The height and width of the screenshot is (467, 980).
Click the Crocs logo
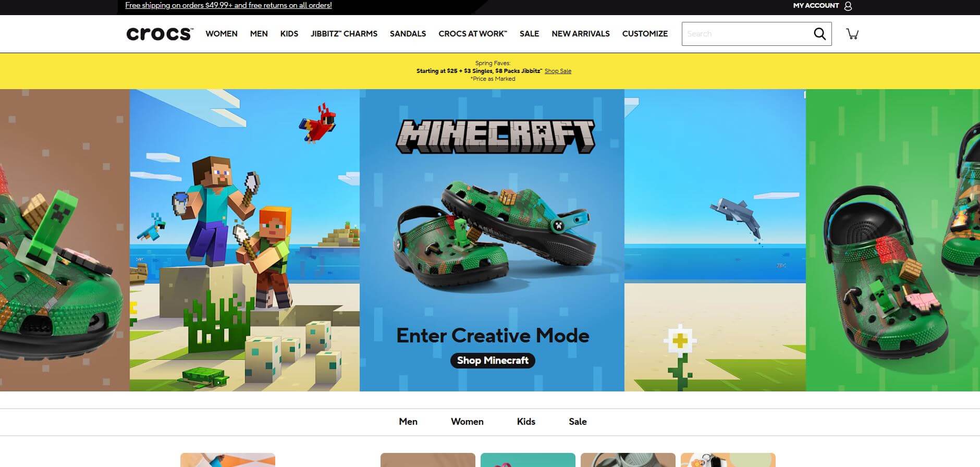click(160, 34)
